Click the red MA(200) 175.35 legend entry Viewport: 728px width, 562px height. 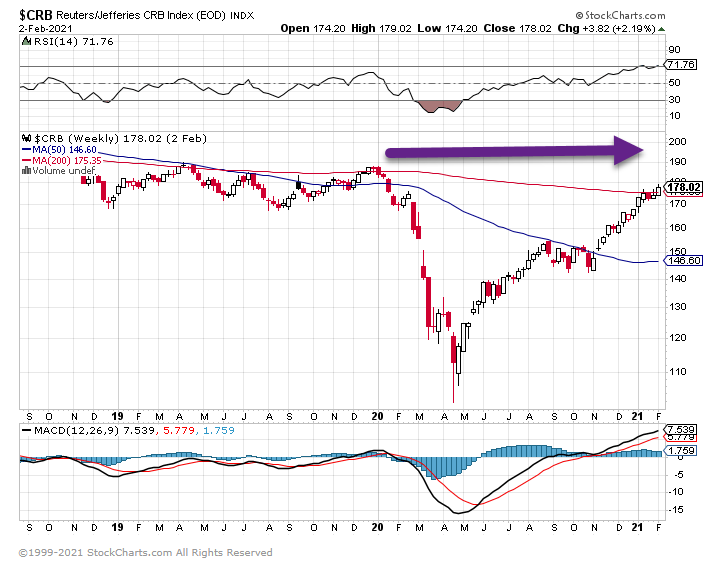click(61, 160)
